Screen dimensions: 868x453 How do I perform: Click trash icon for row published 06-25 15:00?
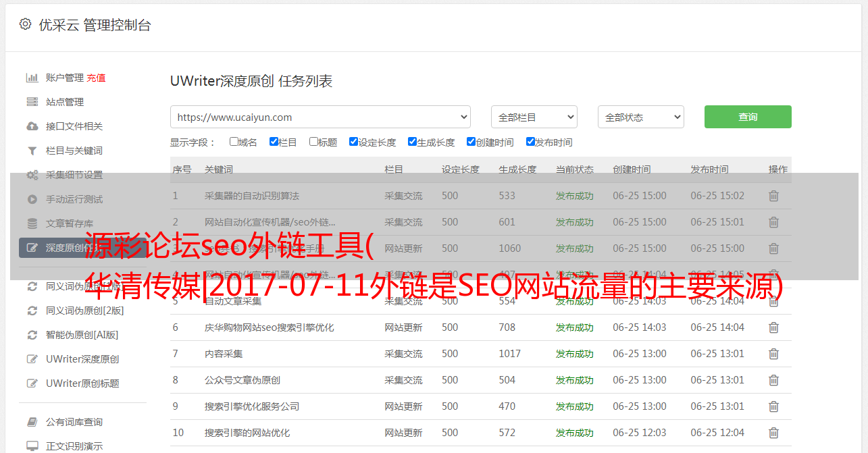773,248
